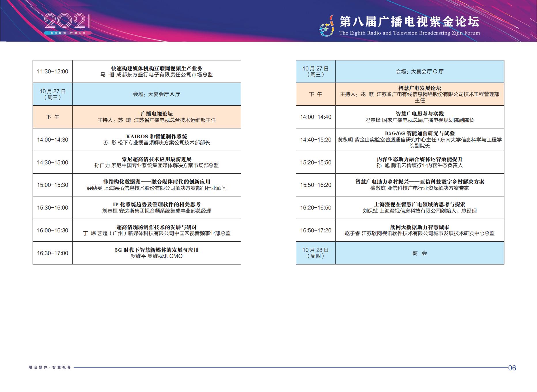Click the 智慧广电发展论坛 forum title
This screenshot has height=392, width=537.
coord(420,88)
